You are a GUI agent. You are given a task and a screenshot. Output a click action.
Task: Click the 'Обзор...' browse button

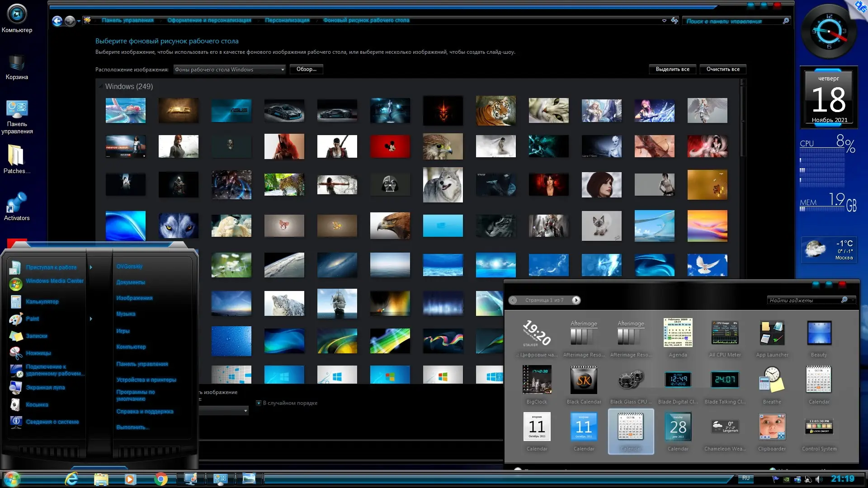pyautogui.click(x=306, y=69)
